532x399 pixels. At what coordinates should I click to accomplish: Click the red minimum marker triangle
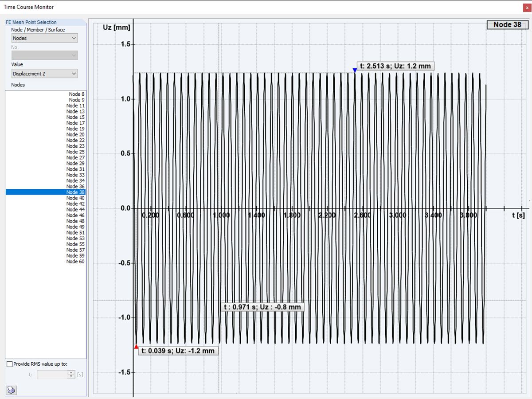click(136, 347)
